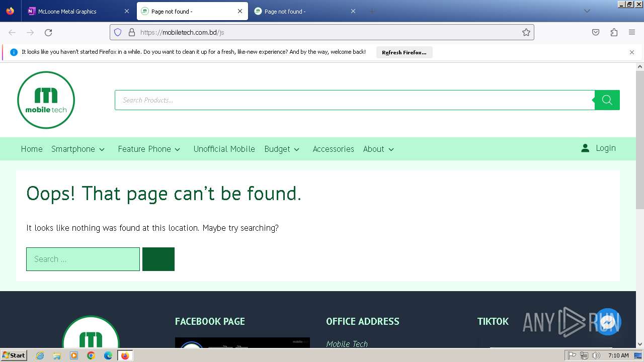View site security padlock info
The image size is (644, 362).
point(132,32)
